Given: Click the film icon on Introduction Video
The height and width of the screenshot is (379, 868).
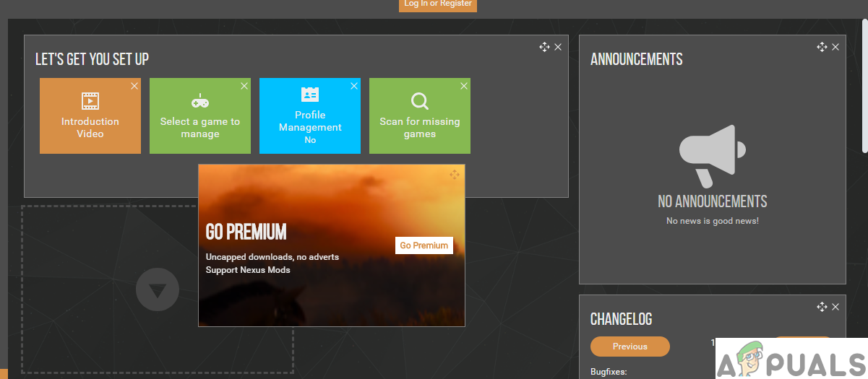Looking at the screenshot, I should pyautogui.click(x=90, y=101).
